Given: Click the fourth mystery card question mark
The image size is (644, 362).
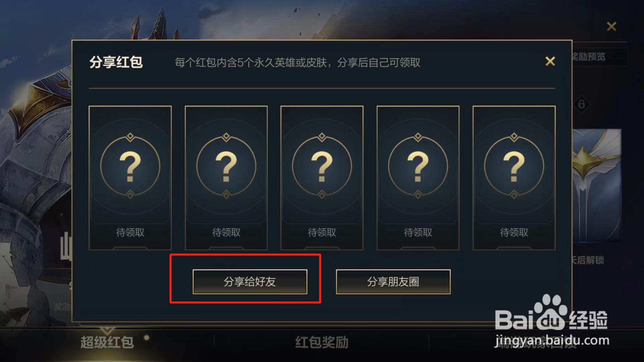Looking at the screenshot, I should click(418, 166).
